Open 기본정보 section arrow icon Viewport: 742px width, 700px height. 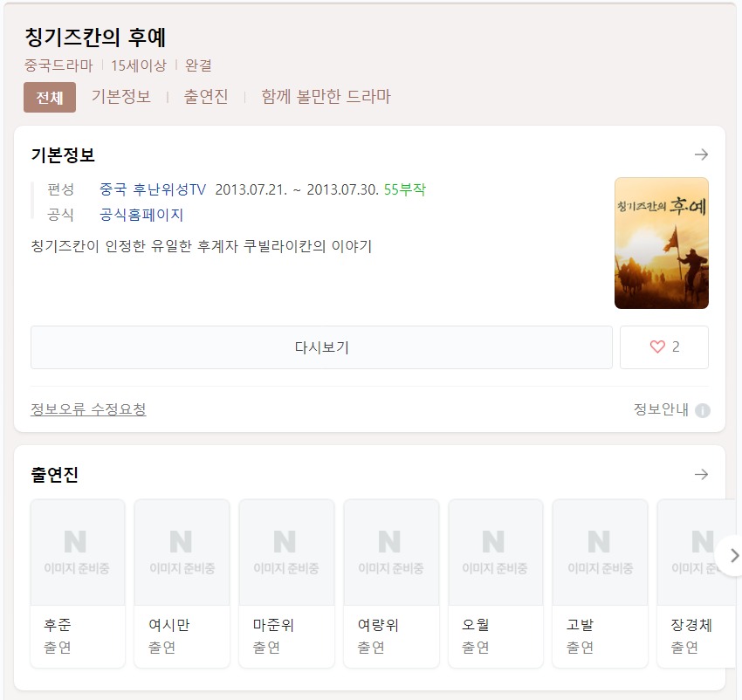pos(701,154)
